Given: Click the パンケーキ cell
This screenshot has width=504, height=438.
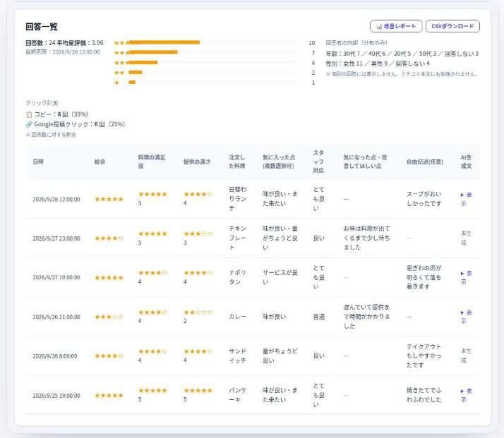Looking at the screenshot, I should click(x=238, y=395).
